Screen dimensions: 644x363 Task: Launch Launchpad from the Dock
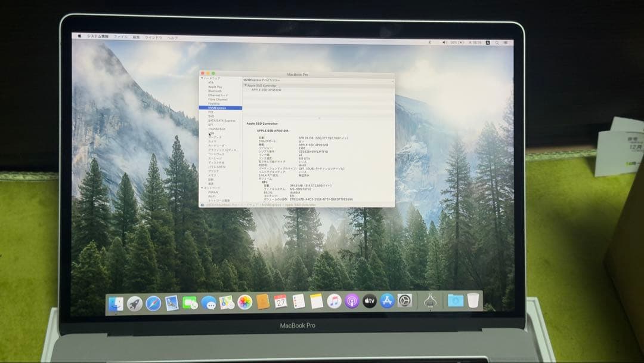134,303
